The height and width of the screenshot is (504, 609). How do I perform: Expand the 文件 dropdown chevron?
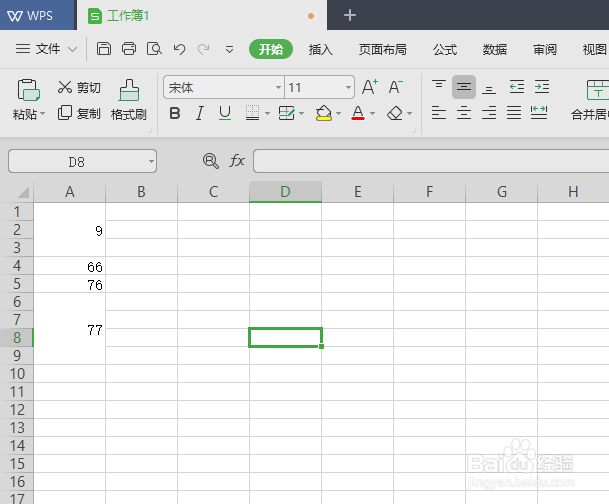tap(73, 50)
